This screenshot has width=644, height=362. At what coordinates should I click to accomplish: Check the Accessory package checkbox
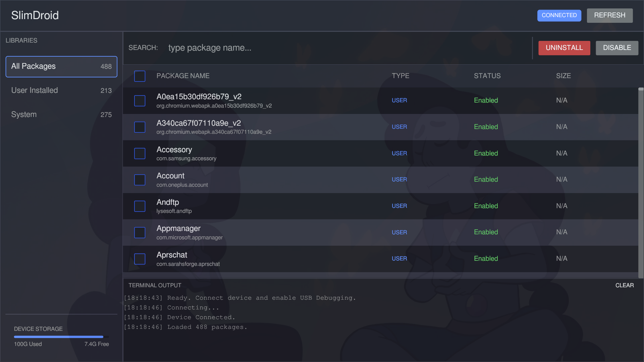(x=140, y=154)
